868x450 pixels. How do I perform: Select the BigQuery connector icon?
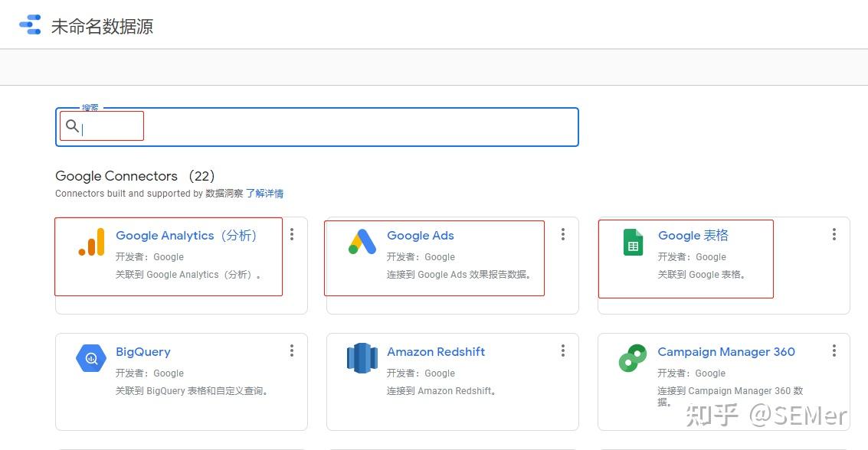click(x=90, y=357)
